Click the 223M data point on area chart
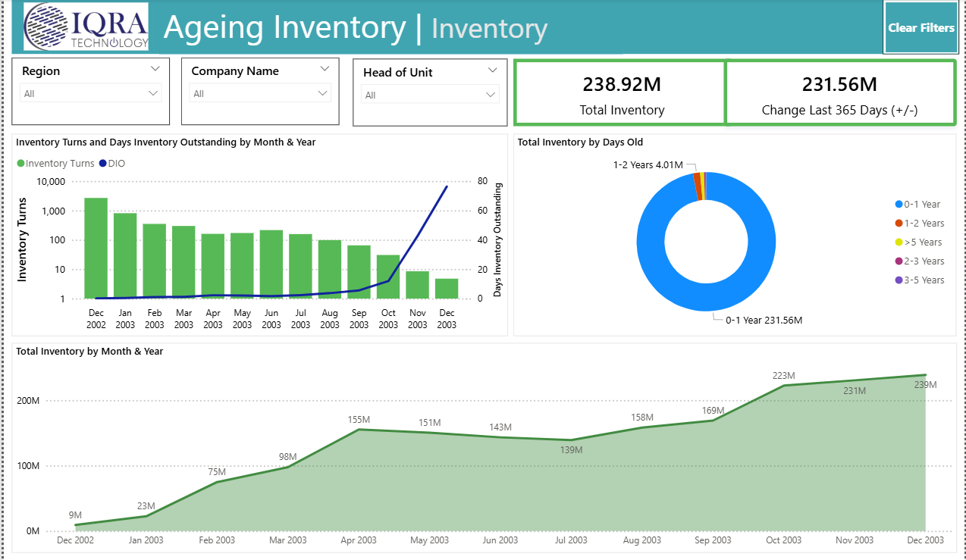 783,386
